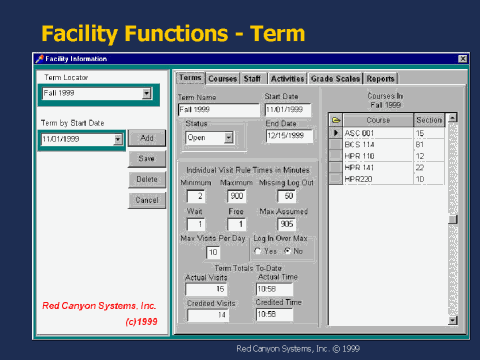
Task: Click the Max Visits Per Day field
Action: (x=213, y=252)
